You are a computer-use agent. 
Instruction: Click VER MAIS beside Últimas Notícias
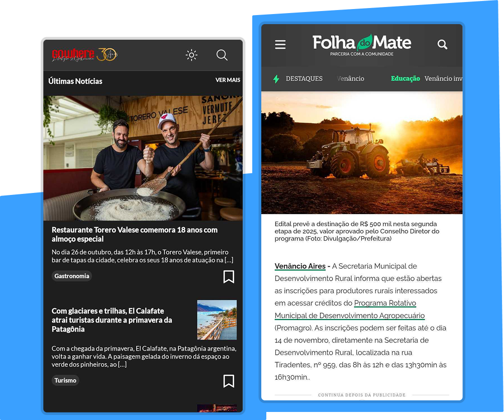coord(228,80)
